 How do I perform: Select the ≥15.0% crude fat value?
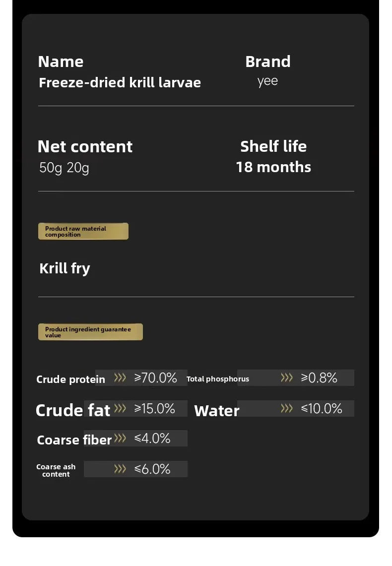click(x=155, y=409)
